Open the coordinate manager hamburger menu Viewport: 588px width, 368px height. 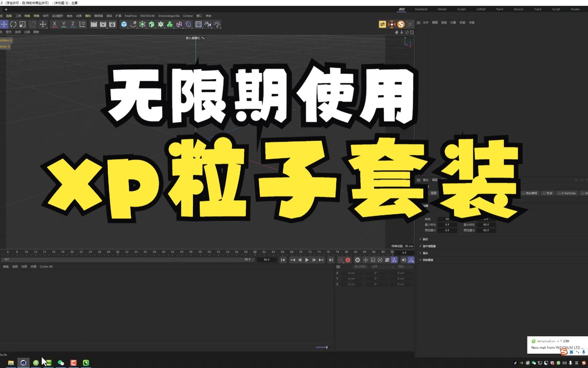click(338, 267)
